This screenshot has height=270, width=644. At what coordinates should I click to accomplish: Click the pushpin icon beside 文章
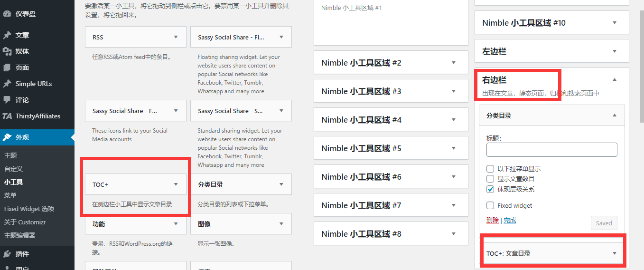[7, 35]
